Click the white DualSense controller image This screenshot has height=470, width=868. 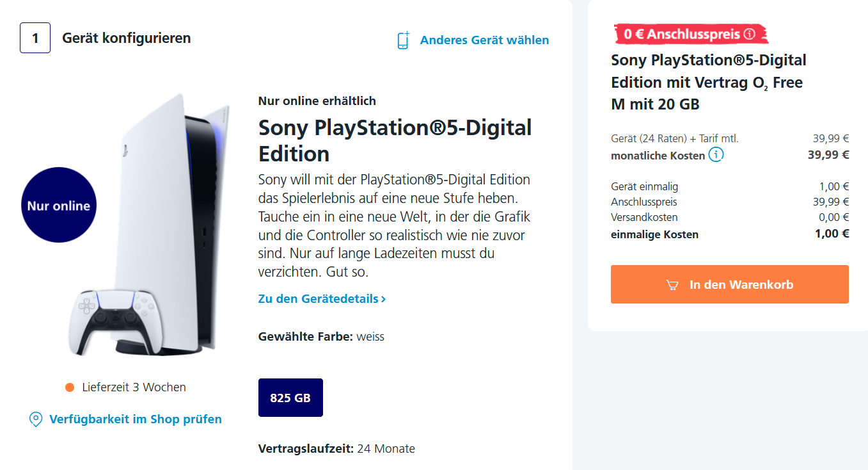(111, 320)
